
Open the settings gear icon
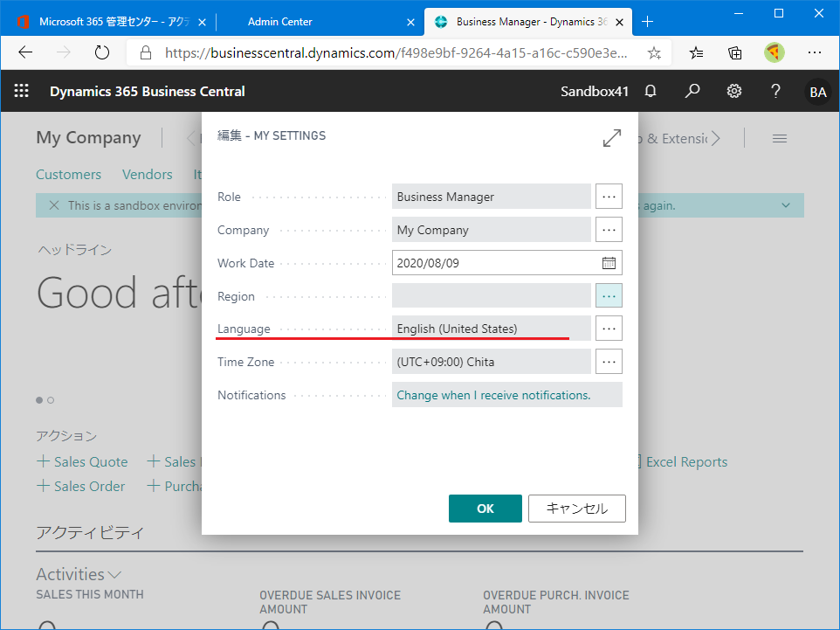tap(734, 91)
